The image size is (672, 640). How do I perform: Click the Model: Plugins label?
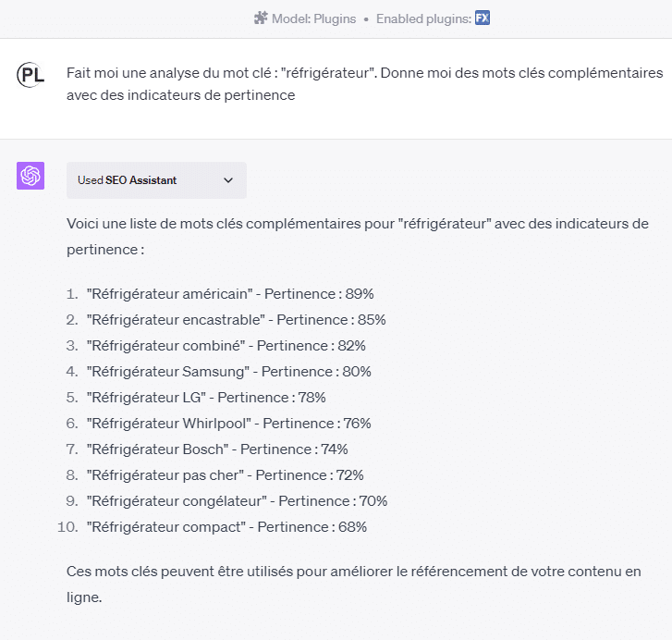(313, 18)
